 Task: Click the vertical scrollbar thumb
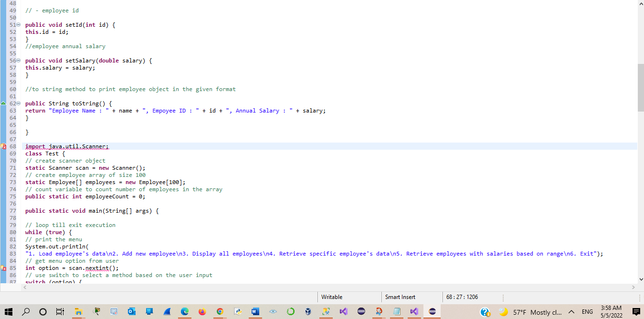click(641, 86)
